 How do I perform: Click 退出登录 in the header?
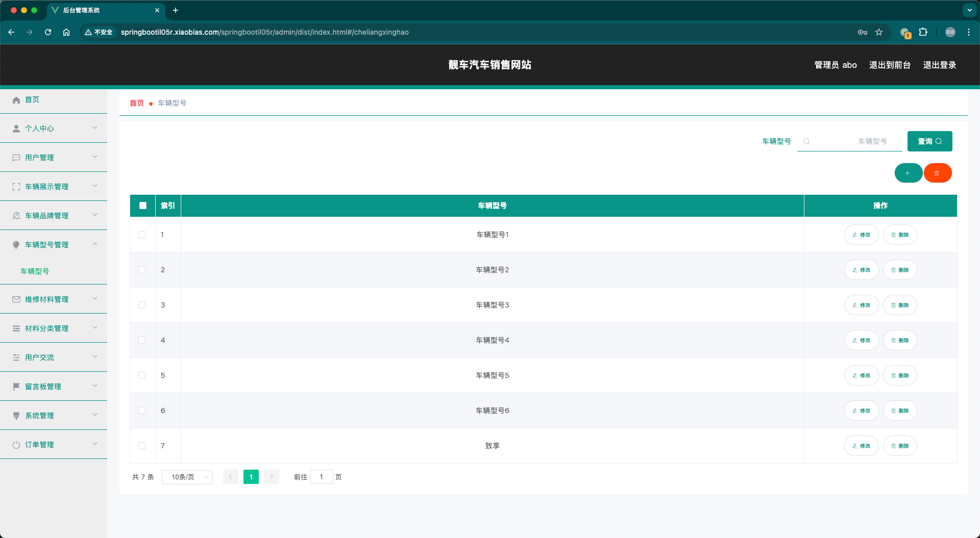(940, 65)
